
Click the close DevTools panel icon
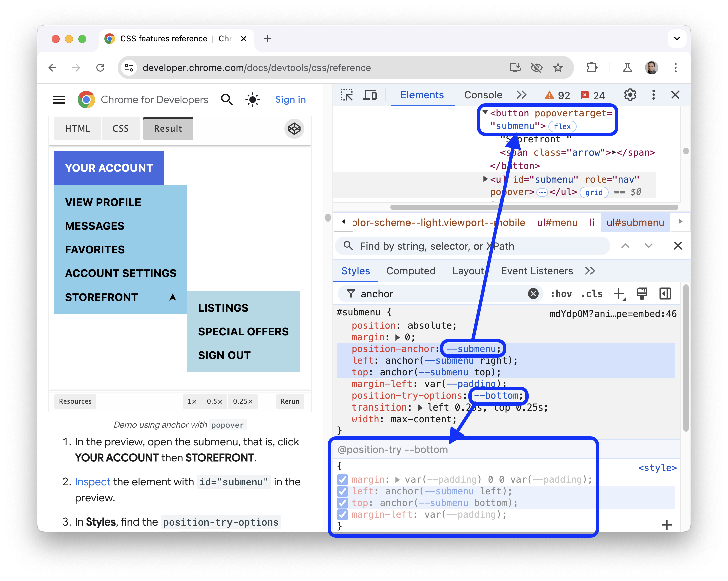click(675, 95)
